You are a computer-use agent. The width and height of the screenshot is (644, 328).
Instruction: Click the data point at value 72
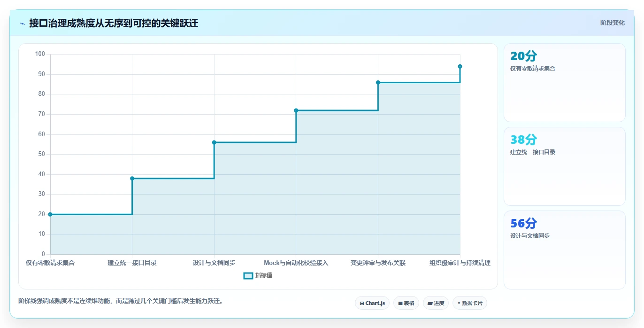296,110
